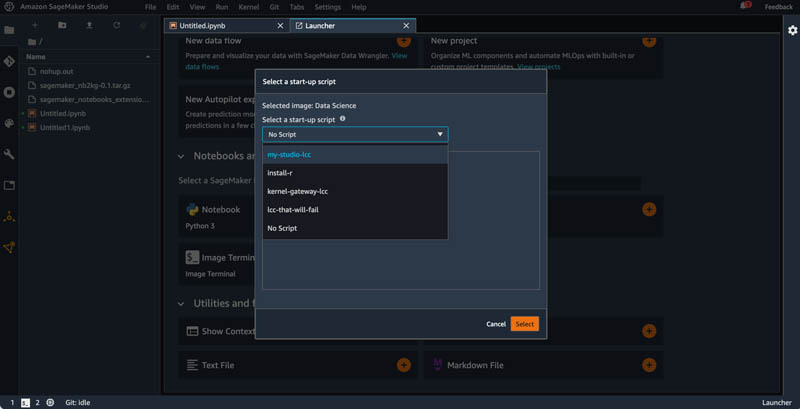
Task: Click the Amazon SageMaker Studio logo
Action: click(x=9, y=7)
